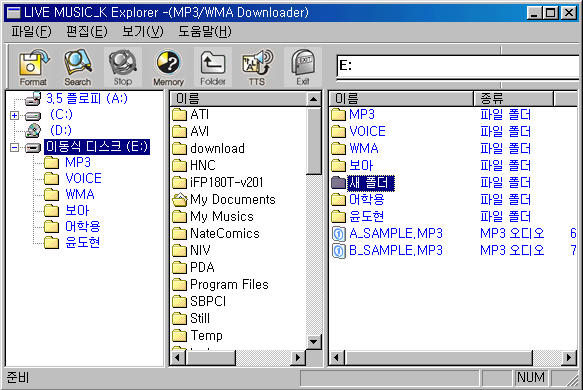583x390 pixels.
Task: Collapse the 이동식 디스크 (E:) node
Action: click(15, 148)
